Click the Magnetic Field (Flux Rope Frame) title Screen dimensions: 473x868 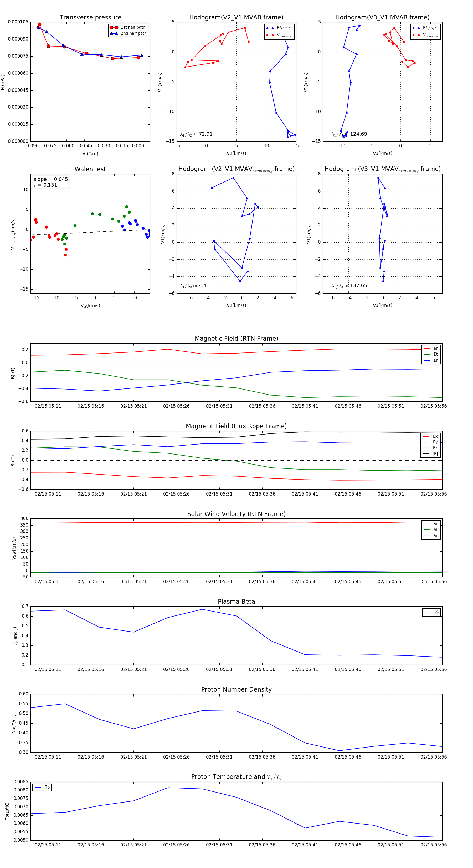point(236,426)
